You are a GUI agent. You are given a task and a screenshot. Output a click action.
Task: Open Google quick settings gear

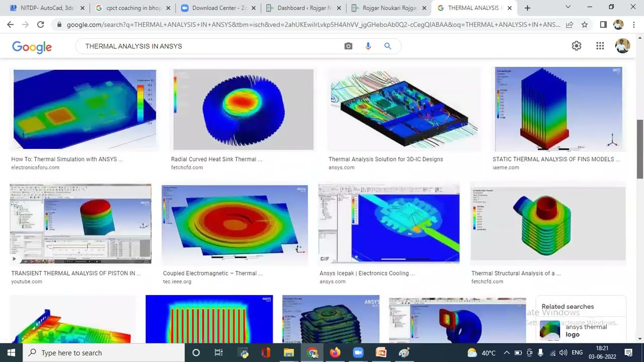tap(577, 46)
